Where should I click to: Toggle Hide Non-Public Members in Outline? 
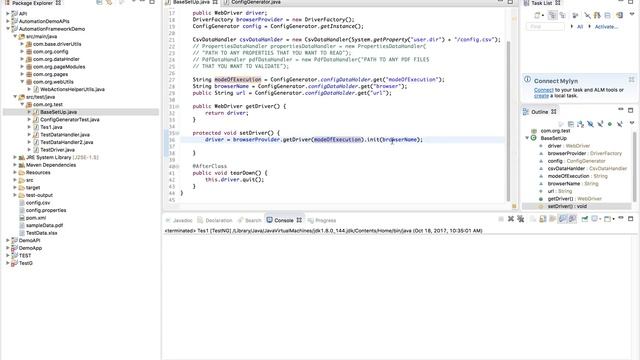click(x=610, y=124)
